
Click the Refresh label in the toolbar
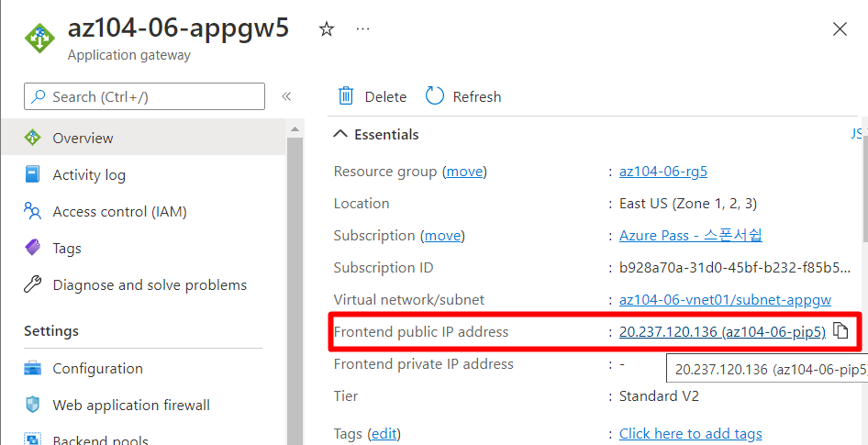point(476,97)
